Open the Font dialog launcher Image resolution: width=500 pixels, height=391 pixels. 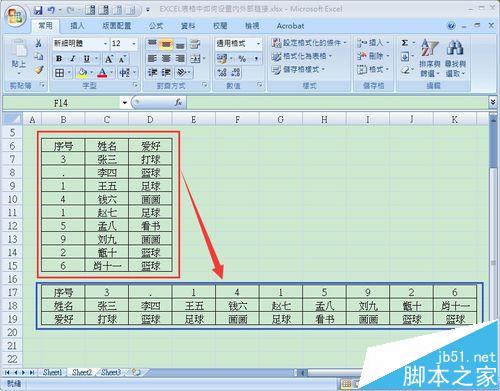(135, 85)
